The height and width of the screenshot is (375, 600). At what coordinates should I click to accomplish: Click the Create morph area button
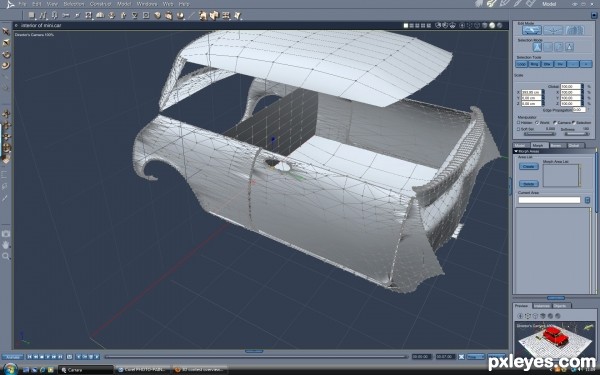pos(528,166)
